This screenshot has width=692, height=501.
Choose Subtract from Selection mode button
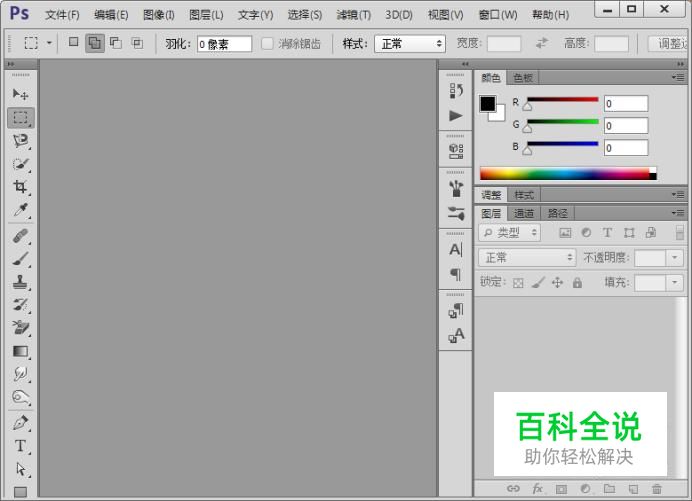[x=116, y=43]
